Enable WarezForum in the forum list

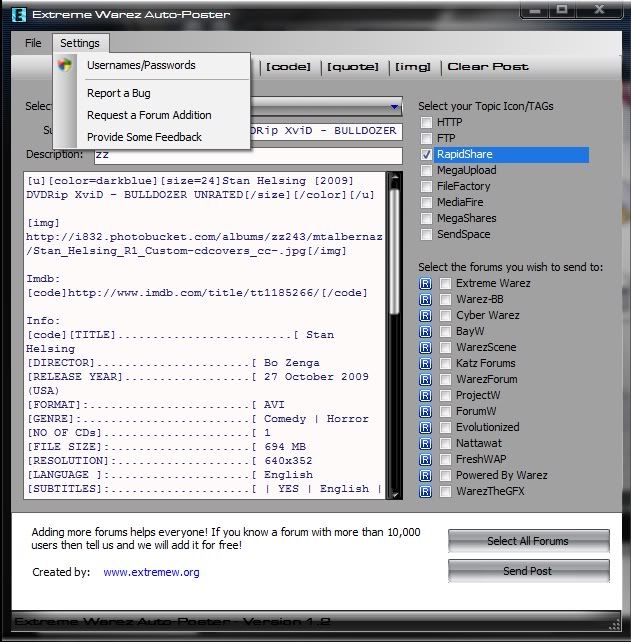coord(446,379)
